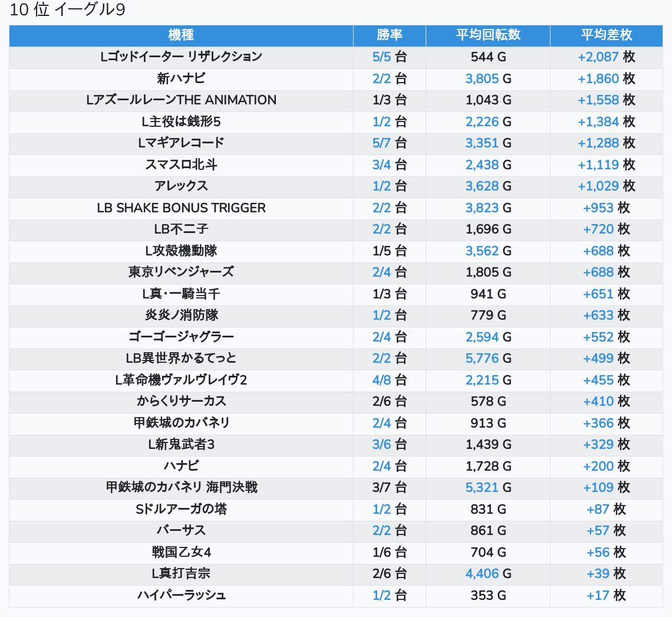This screenshot has height=617, width=672.
Task: Select the L革命機ヴァルヴレイヴ2 machine name
Action: click(181, 380)
